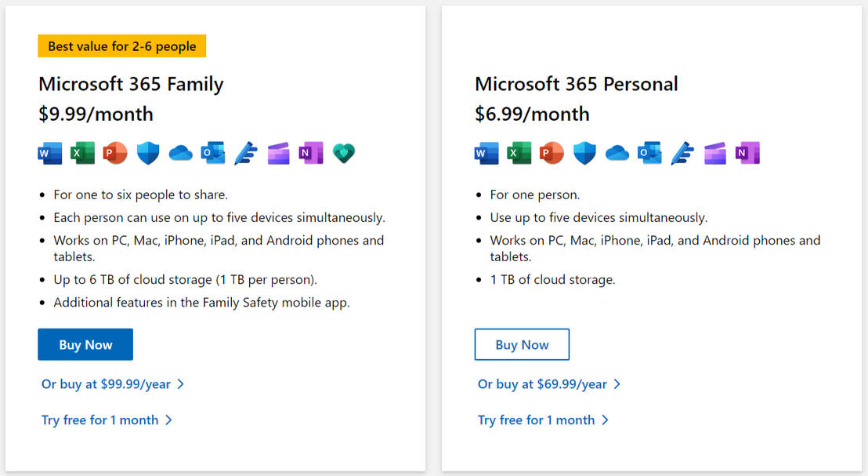
Task: Click the Excel icon under Microsoft 365 Personal
Action: pyautogui.click(x=519, y=153)
